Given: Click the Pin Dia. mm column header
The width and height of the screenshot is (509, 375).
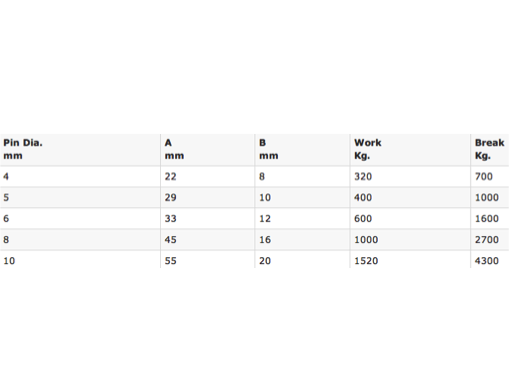Looking at the screenshot, I should pyautogui.click(x=80, y=149).
